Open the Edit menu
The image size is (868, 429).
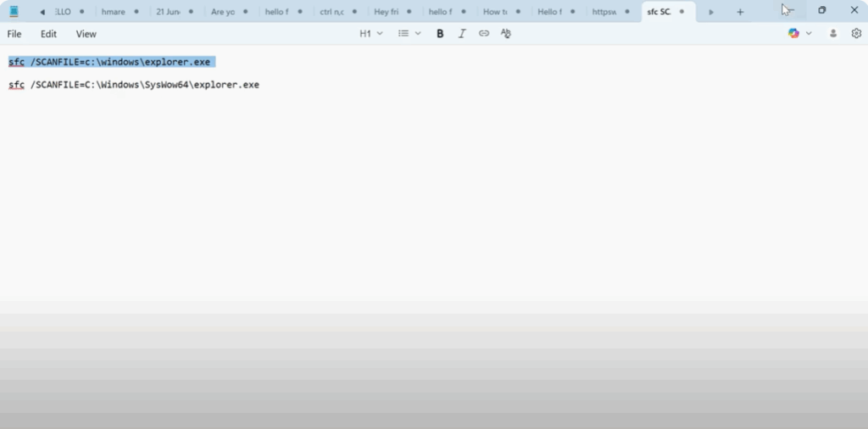click(48, 34)
